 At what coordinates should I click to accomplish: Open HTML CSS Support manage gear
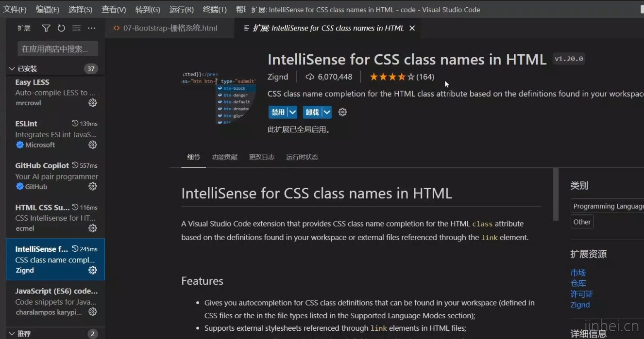pyautogui.click(x=93, y=228)
